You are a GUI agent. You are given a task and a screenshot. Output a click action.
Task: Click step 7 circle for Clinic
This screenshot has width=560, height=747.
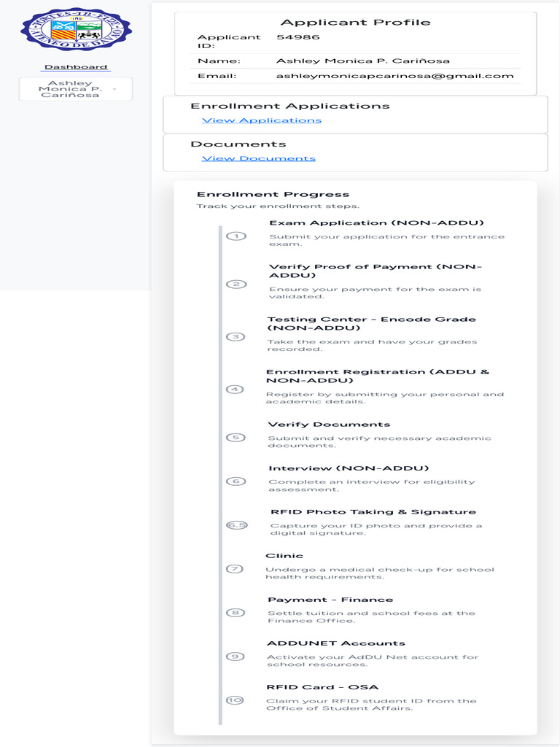(234, 569)
